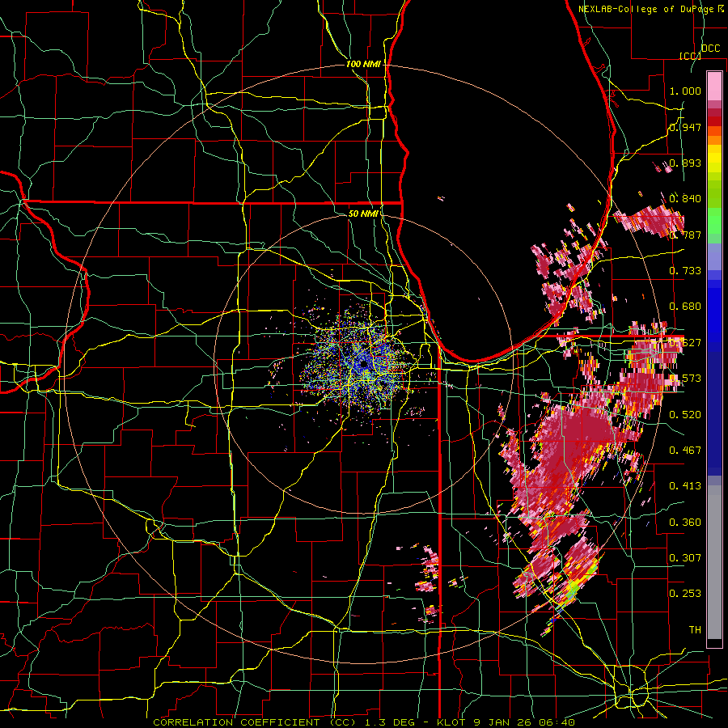Image resolution: width=728 pixels, height=728 pixels.
Task: Click the DCC label above the color scale
Action: tap(710, 49)
